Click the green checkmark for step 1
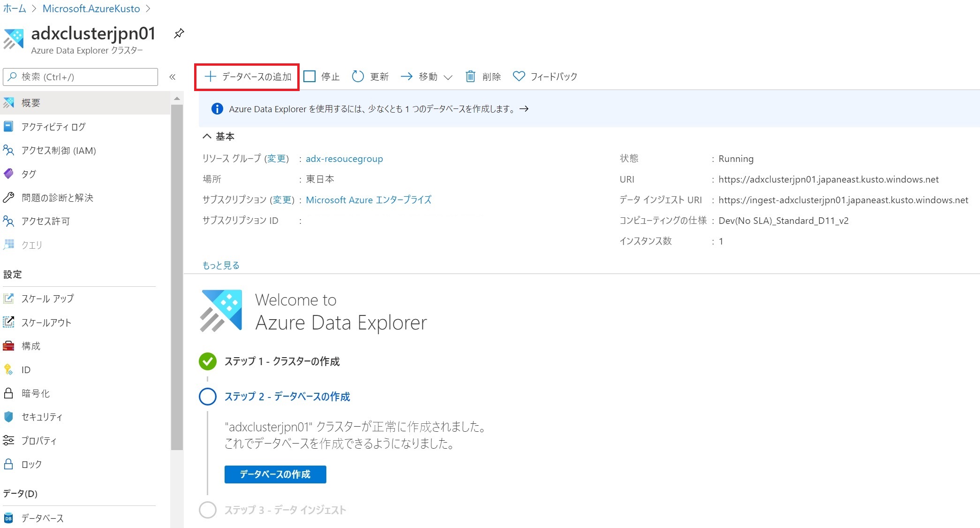The width and height of the screenshot is (980, 528). click(208, 361)
